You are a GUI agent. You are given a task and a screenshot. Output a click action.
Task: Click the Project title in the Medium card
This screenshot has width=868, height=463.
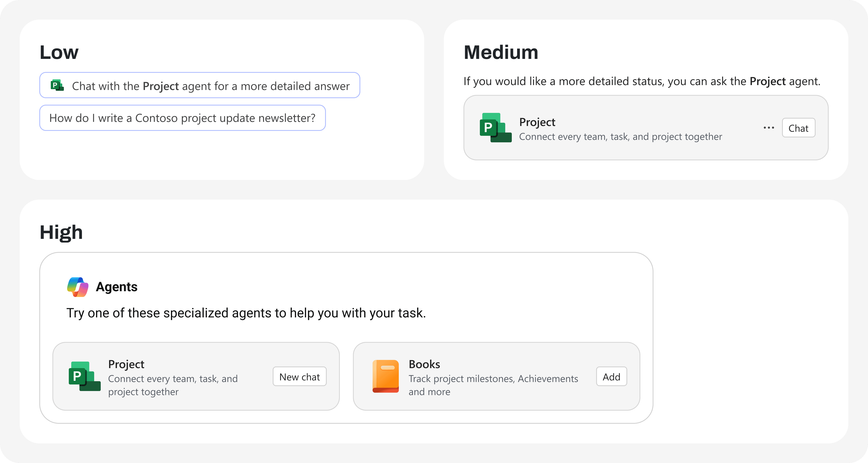tap(537, 122)
